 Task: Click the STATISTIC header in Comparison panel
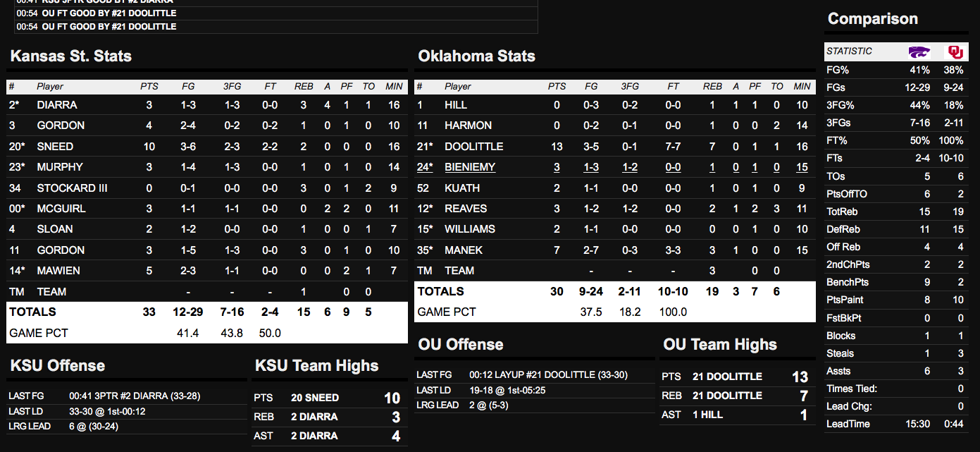coord(849,51)
